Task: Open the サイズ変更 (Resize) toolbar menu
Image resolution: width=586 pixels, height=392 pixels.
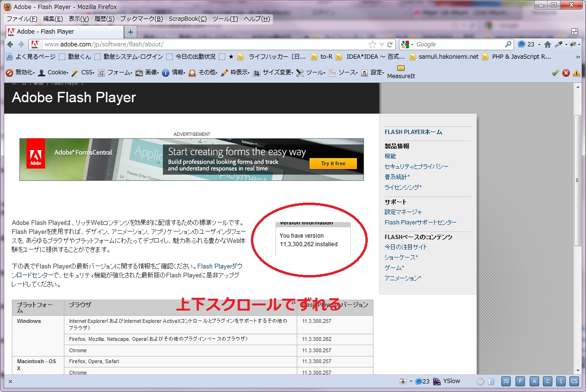Action: 273,72
